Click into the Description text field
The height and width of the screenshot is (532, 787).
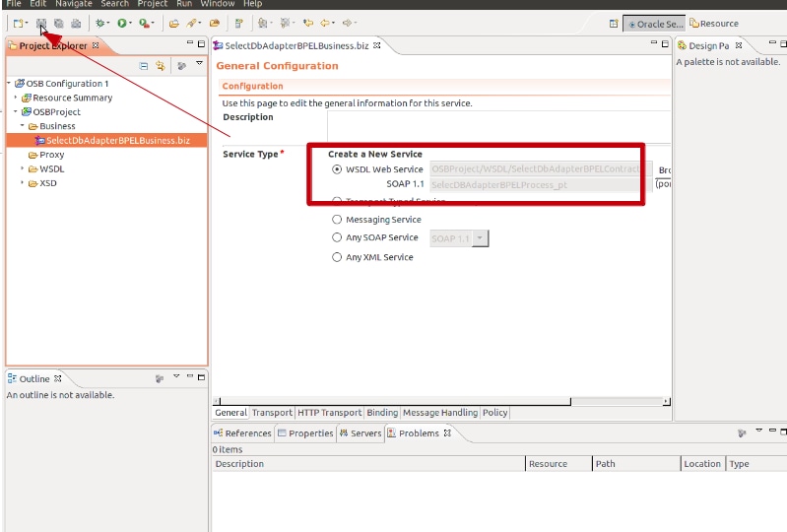click(499, 126)
